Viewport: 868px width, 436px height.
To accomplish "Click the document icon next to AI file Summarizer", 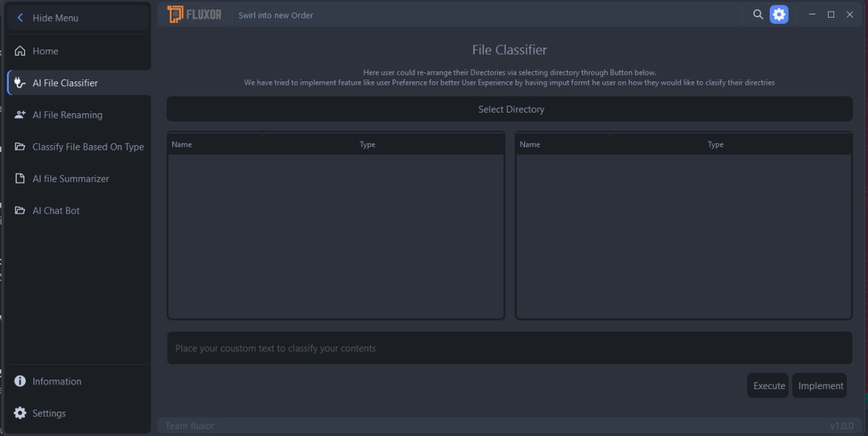I will coord(19,178).
